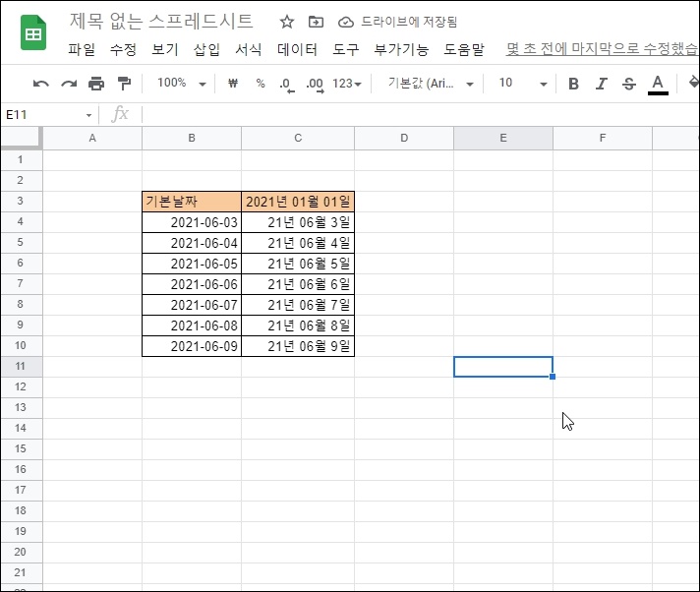The width and height of the screenshot is (700, 592).
Task: Increase decimal places
Action: coord(315,84)
